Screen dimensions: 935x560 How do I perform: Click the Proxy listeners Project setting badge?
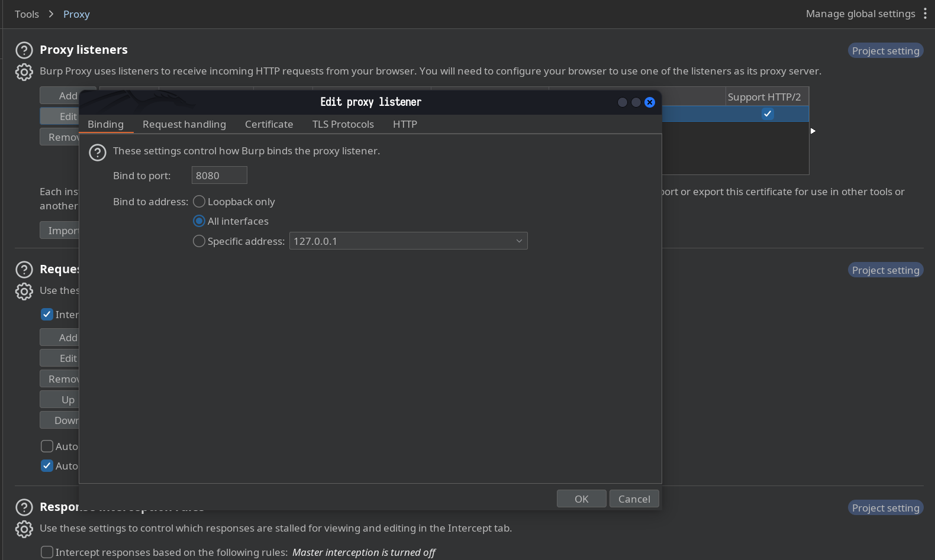[885, 51]
